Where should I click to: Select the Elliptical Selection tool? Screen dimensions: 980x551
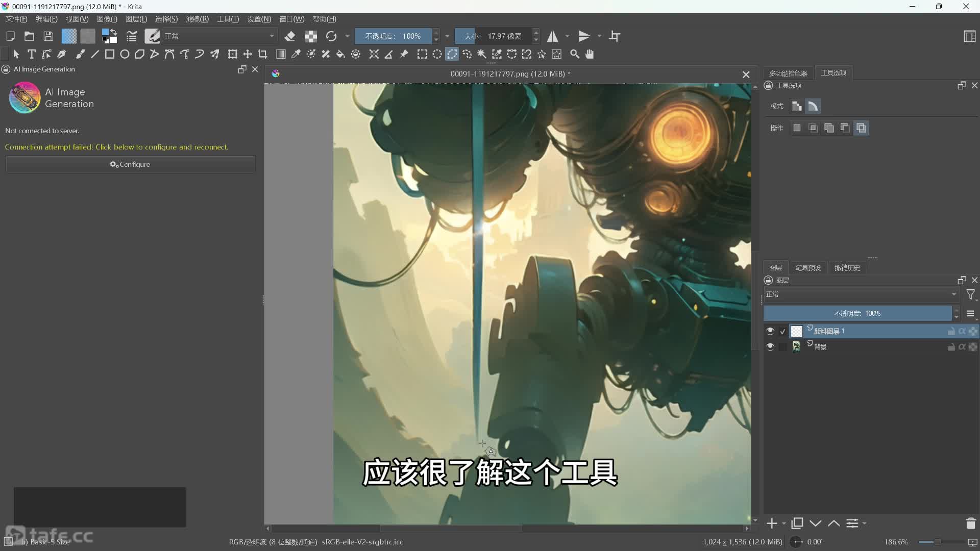(x=437, y=54)
